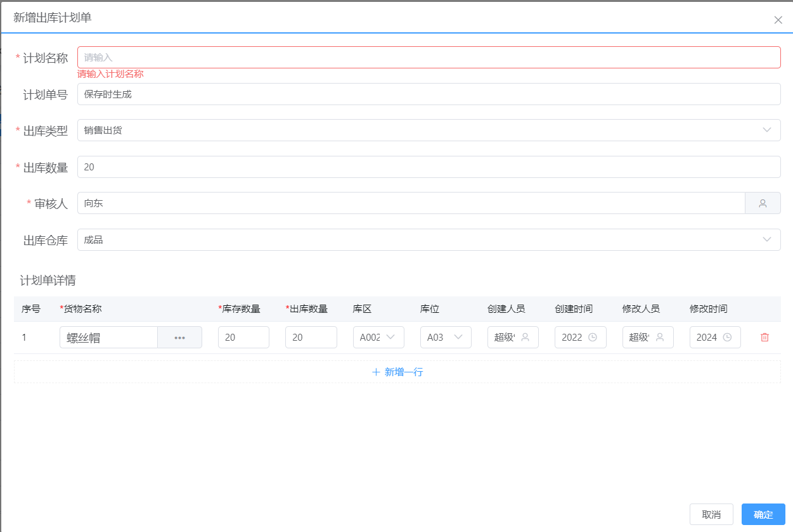This screenshot has width=793, height=532.
Task: Click the table row 出库数量 cell
Action: (311, 338)
